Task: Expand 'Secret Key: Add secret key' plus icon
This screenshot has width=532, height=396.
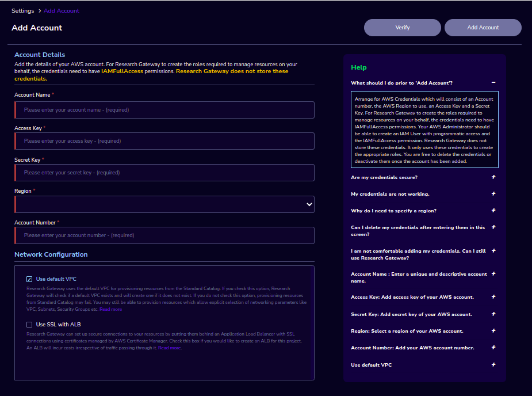Action: click(x=493, y=314)
